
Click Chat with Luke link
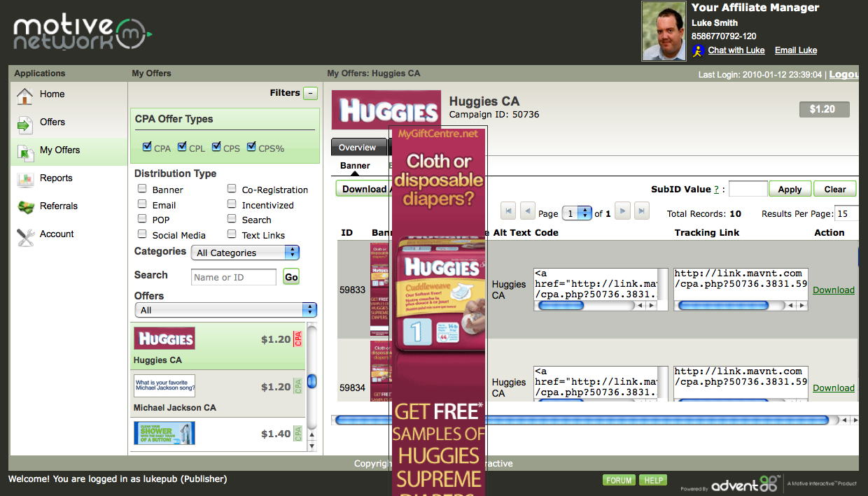point(736,50)
